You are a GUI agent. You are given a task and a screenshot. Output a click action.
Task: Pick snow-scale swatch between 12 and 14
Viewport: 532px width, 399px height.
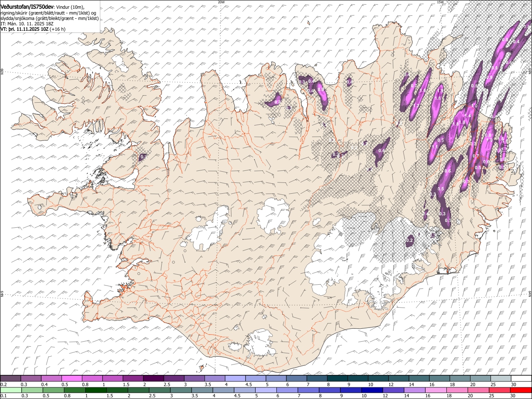(399, 378)
